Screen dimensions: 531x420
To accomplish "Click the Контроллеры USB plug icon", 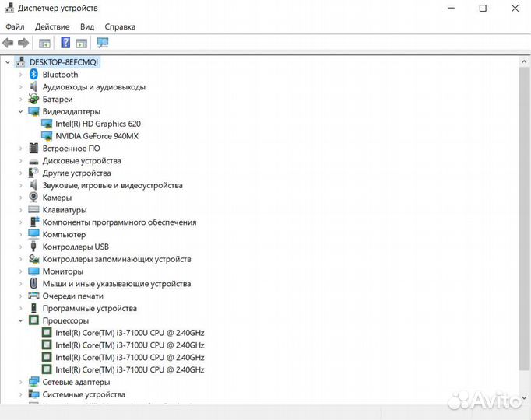I will (x=33, y=247).
